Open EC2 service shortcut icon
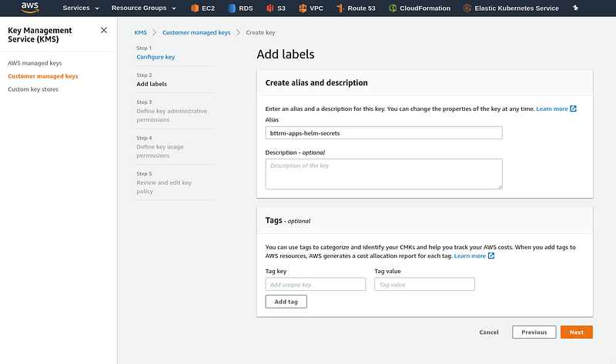The image size is (616, 364). (195, 8)
